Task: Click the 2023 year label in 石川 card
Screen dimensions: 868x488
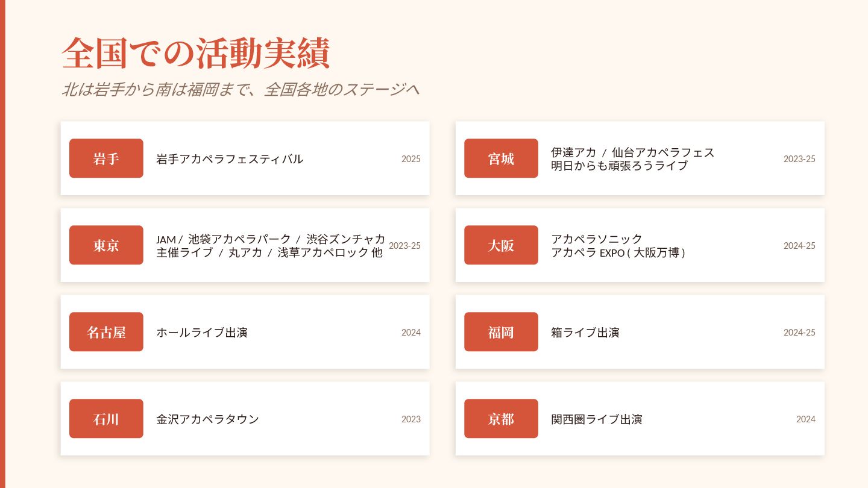Action: tap(411, 419)
